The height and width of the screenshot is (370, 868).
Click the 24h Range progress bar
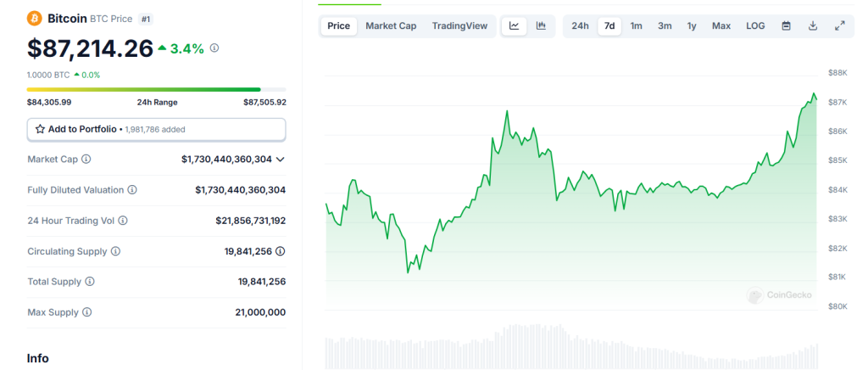[157, 89]
